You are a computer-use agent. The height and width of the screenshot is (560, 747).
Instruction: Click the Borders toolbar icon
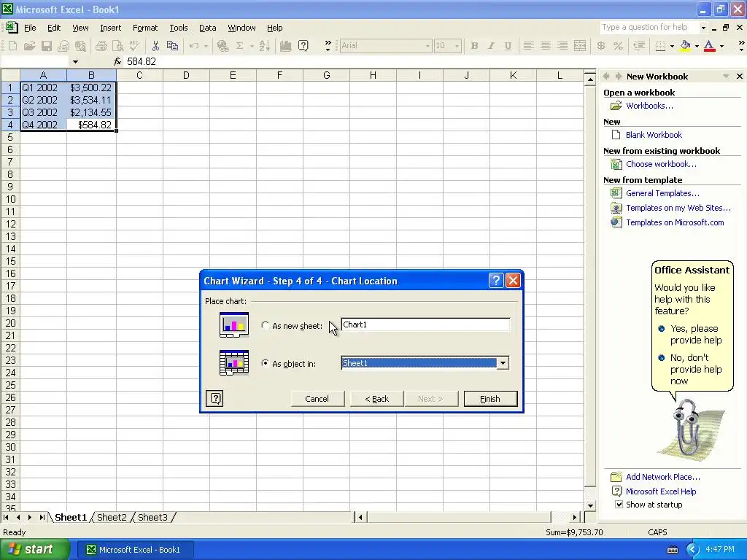point(660,46)
